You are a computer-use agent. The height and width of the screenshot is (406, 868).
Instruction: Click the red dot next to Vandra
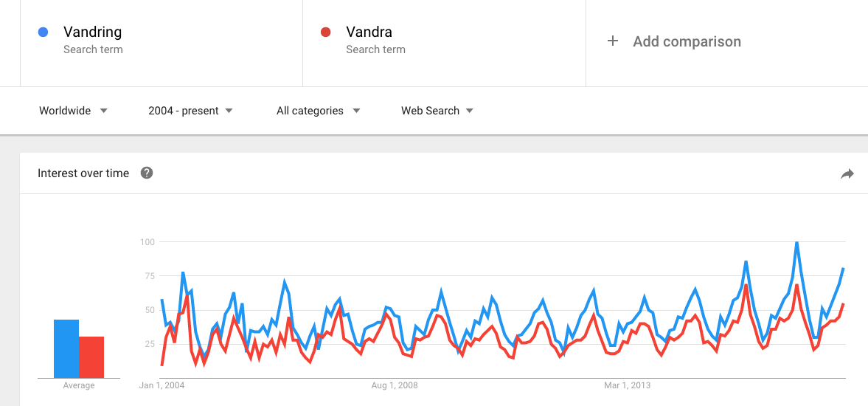click(325, 32)
